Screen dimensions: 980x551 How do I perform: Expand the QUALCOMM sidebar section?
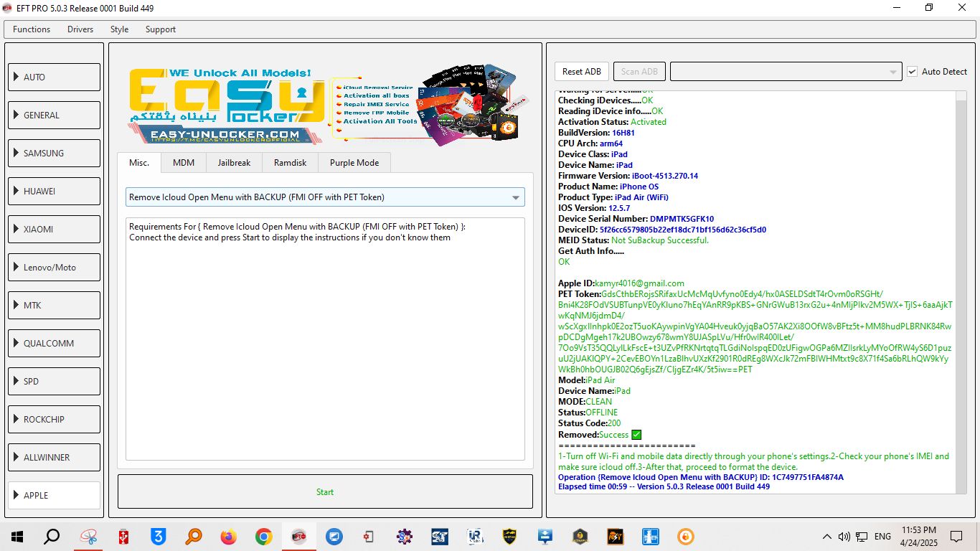[x=54, y=343]
